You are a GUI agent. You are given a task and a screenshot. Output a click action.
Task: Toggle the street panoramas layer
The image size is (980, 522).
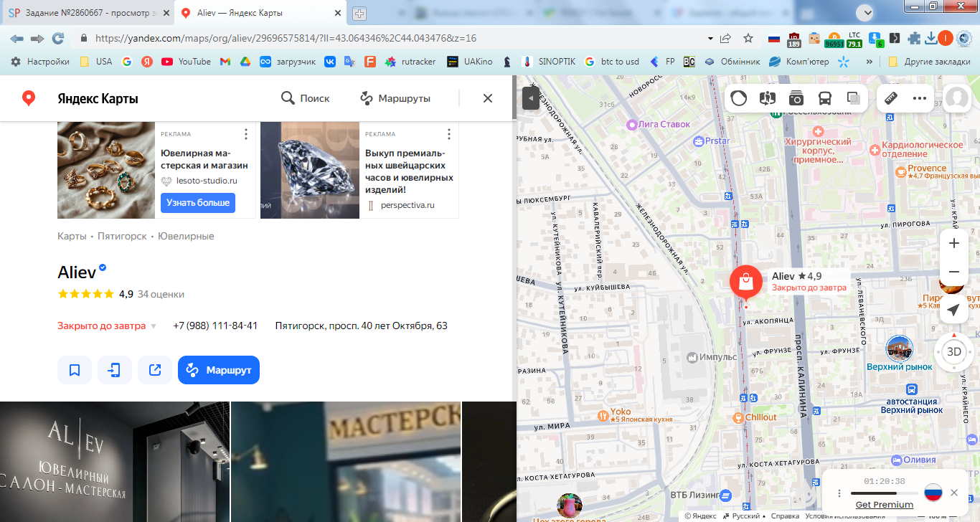coord(768,98)
